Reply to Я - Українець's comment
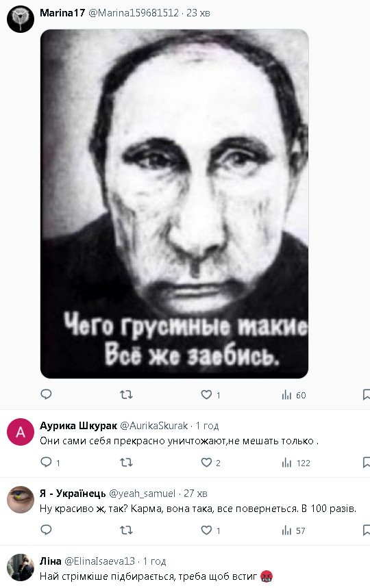The width and height of the screenshot is (370, 588). point(46,530)
